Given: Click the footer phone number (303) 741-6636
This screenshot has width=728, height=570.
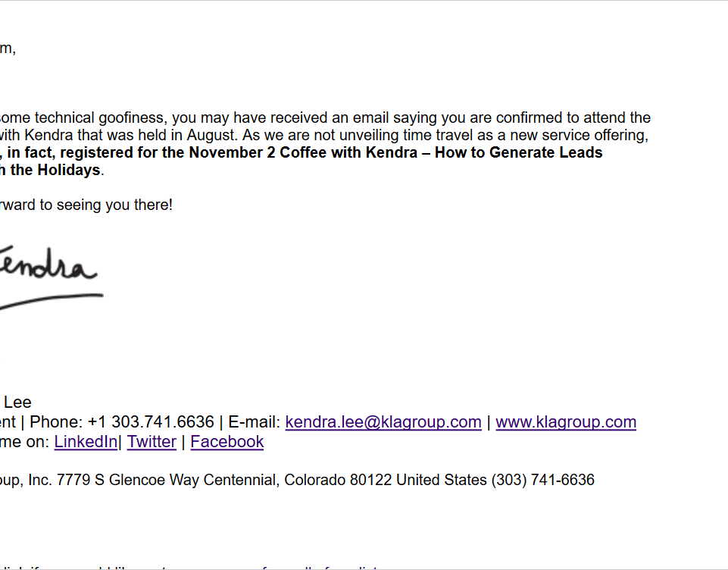Looking at the screenshot, I should click(x=542, y=480).
